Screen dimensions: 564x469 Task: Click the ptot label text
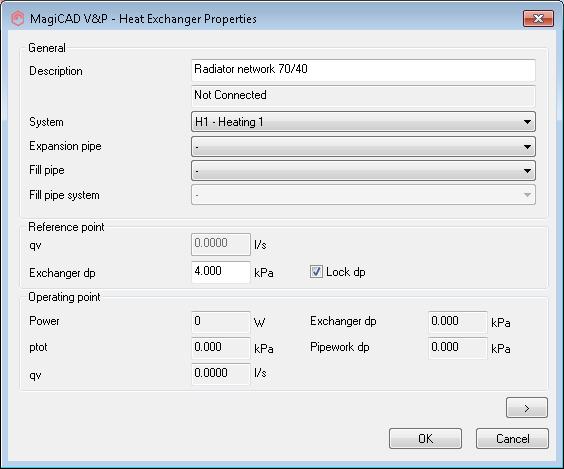pyautogui.click(x=38, y=347)
